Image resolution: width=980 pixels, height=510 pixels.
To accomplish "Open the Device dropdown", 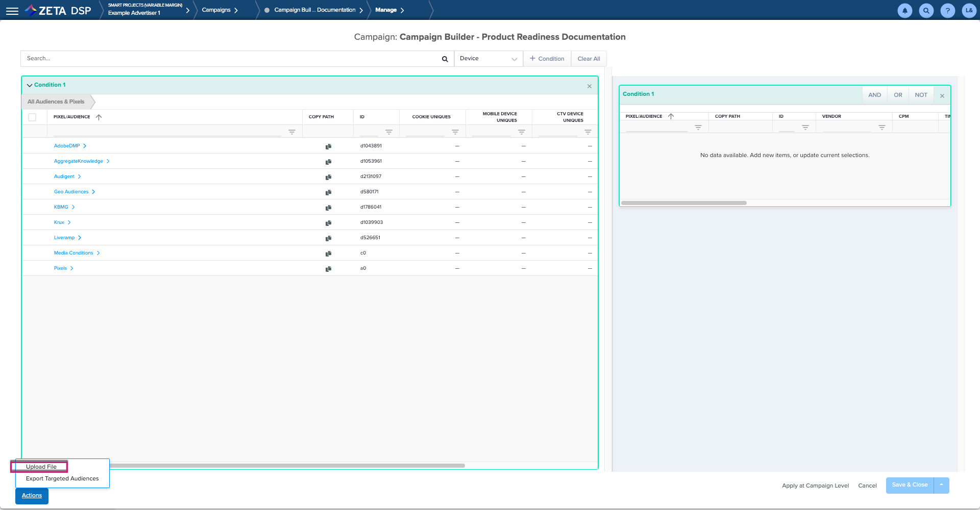I will [x=488, y=59].
